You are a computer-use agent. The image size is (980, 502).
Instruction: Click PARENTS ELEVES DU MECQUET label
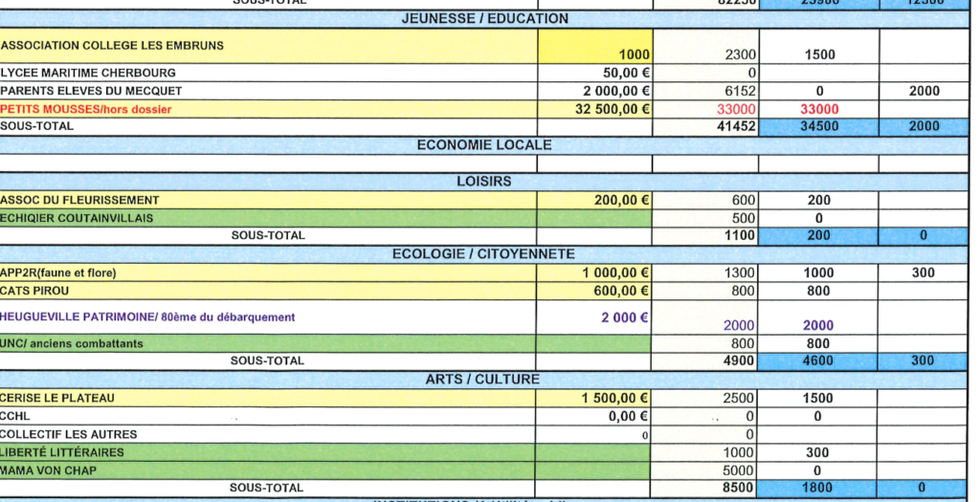click(91, 91)
